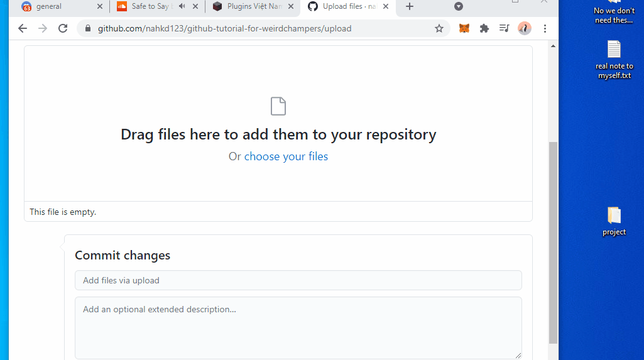
Task: Close the 'Safe to Say' tab
Action: pos(195,6)
